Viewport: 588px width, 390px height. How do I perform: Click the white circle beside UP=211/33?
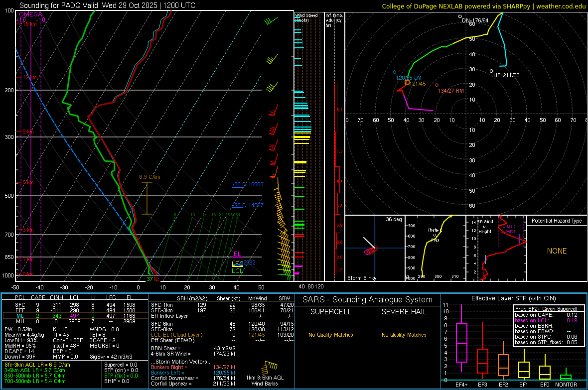[491, 71]
